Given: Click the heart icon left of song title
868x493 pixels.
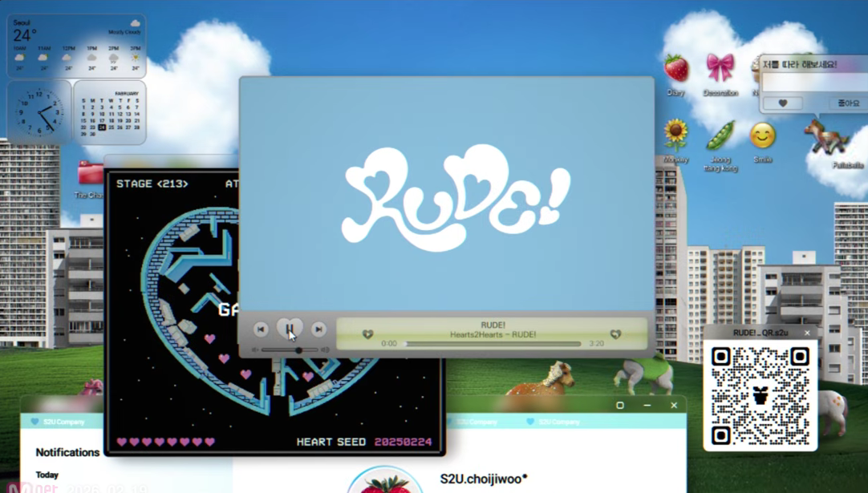Looking at the screenshot, I should pyautogui.click(x=367, y=333).
